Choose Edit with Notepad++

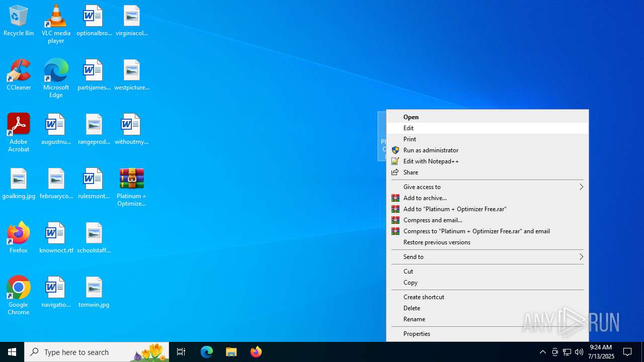pos(488,161)
